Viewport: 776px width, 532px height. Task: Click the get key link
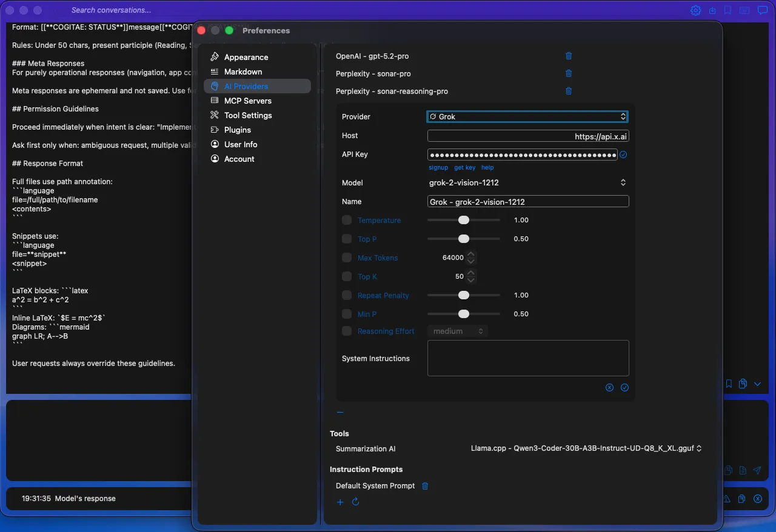pos(464,167)
